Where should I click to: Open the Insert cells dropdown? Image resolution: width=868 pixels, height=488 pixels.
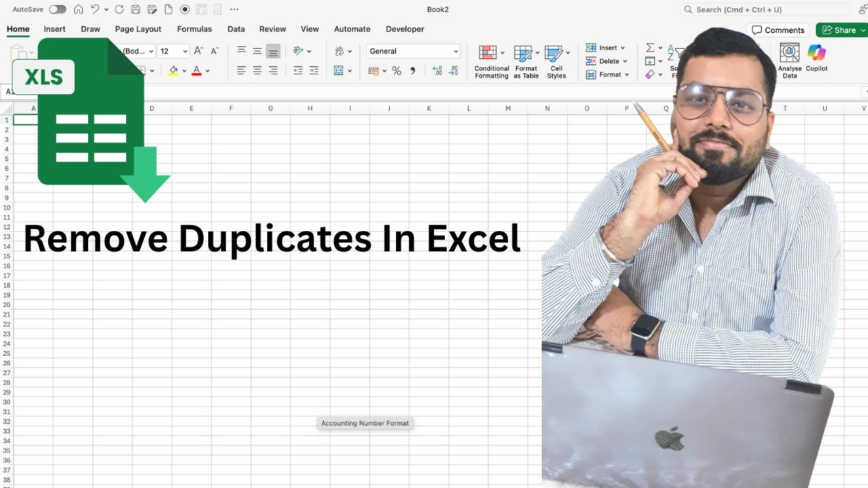(x=606, y=48)
